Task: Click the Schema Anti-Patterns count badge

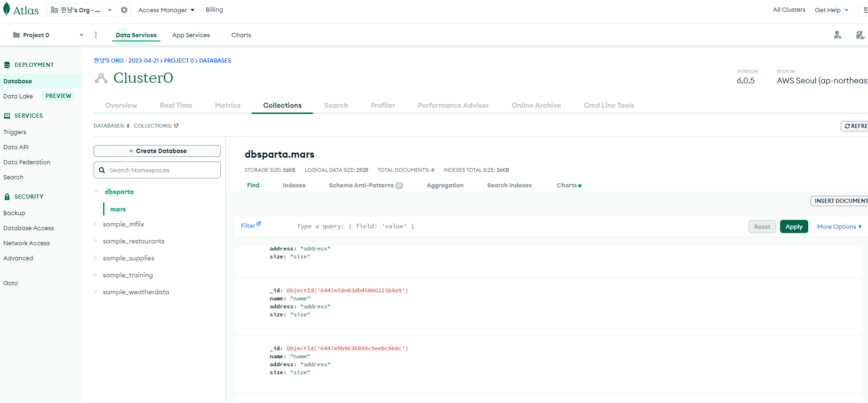Action: click(399, 185)
